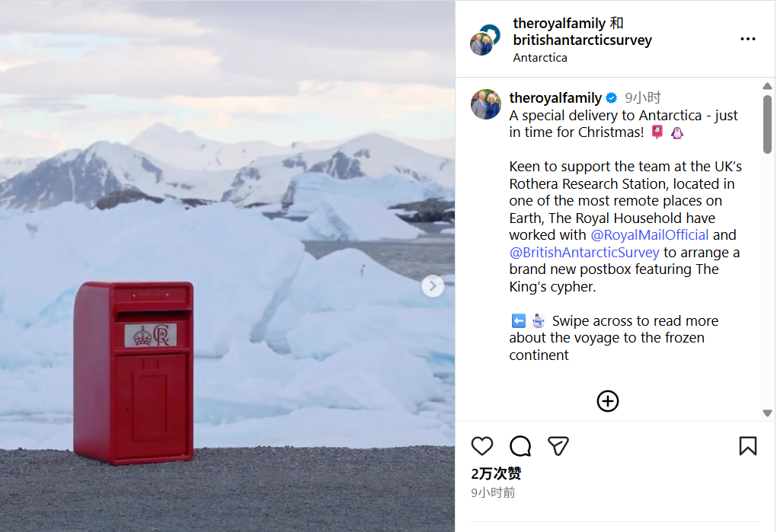777x532 pixels.
Task: Open theroyalfamily avatar beside caption
Action: (x=486, y=104)
